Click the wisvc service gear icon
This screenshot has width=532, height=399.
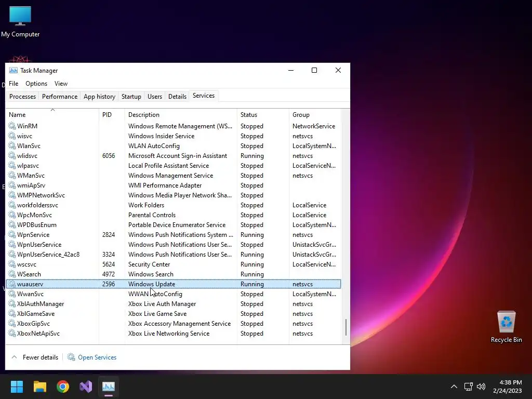click(x=12, y=136)
